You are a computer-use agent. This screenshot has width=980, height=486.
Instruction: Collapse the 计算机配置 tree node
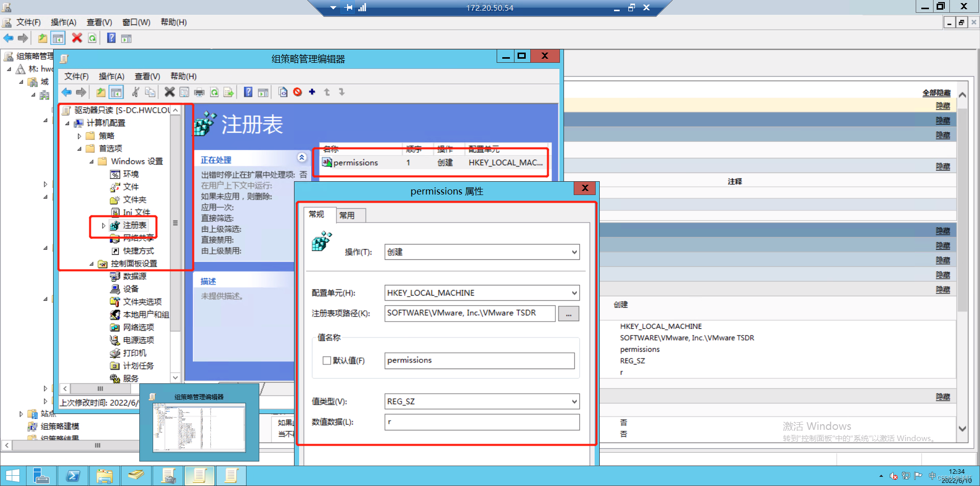67,123
